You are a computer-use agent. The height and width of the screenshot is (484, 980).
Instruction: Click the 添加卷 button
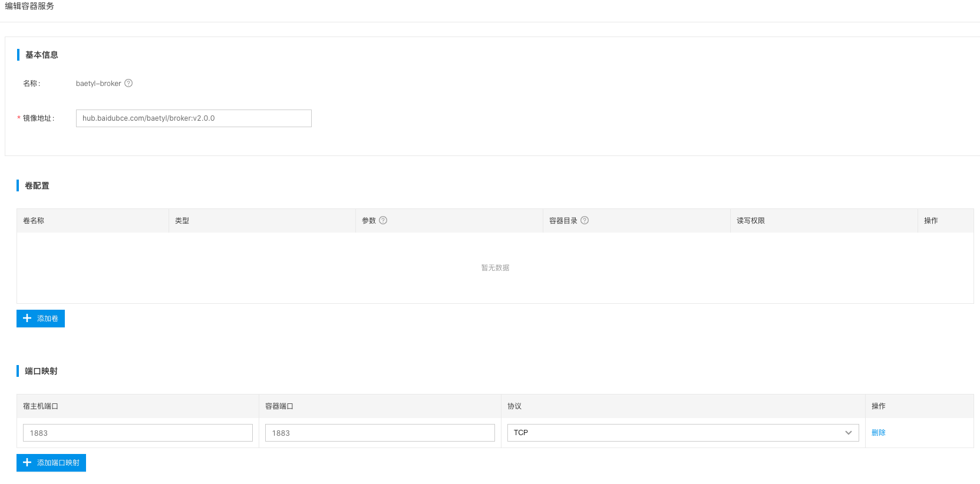[x=41, y=319]
